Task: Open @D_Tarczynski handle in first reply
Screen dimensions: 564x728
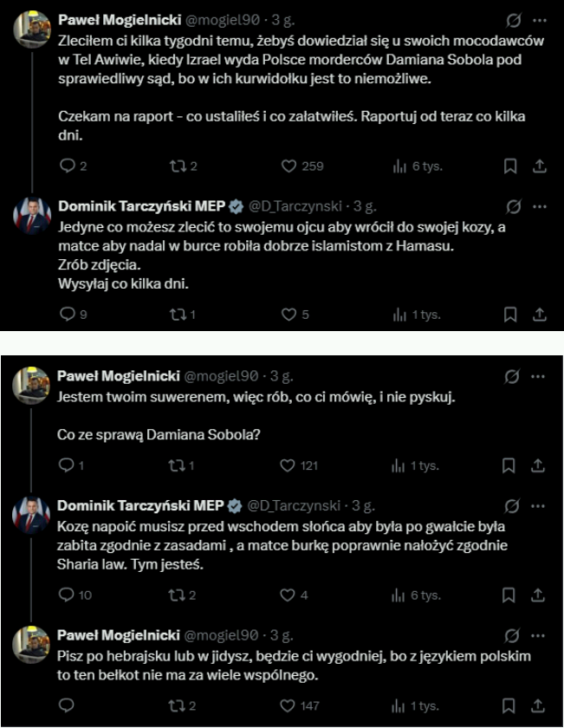Action: [x=295, y=206]
